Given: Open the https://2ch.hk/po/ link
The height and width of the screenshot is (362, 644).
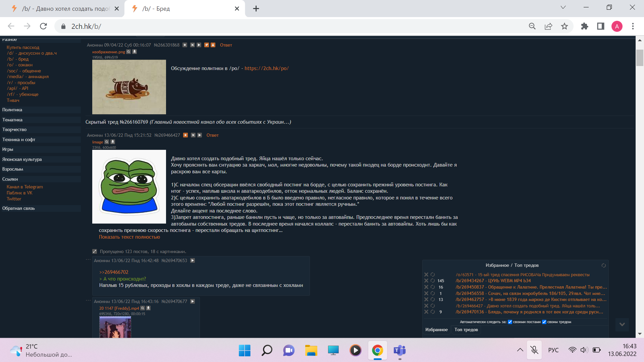Looking at the screenshot, I should [x=266, y=68].
